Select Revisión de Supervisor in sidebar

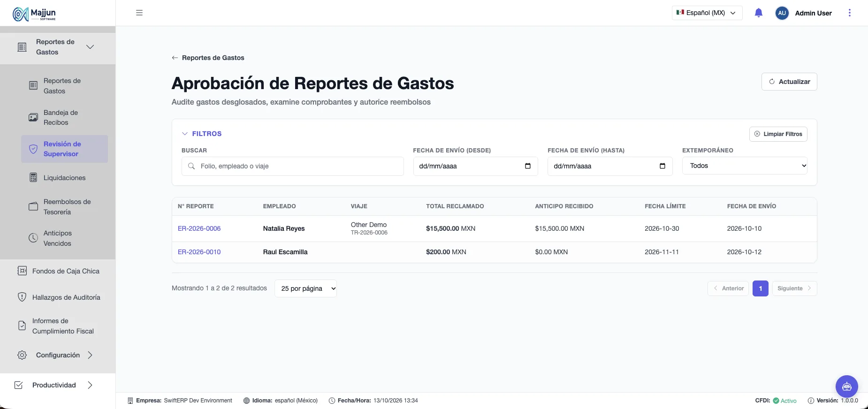pos(64,149)
